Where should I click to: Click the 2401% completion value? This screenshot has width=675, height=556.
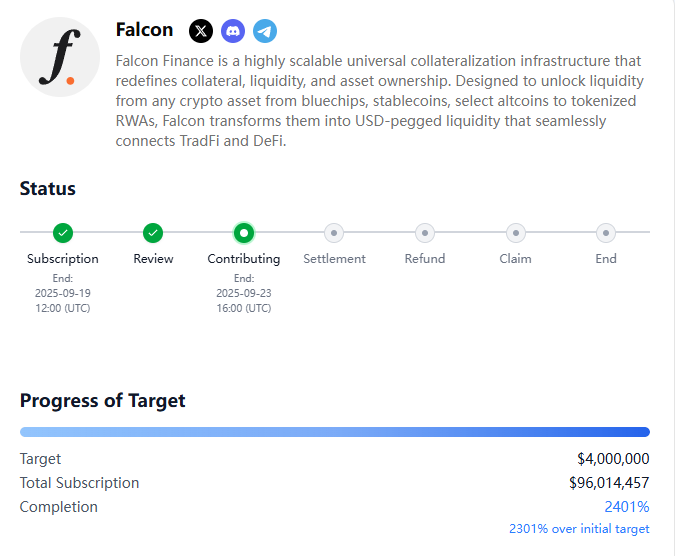coord(627,507)
